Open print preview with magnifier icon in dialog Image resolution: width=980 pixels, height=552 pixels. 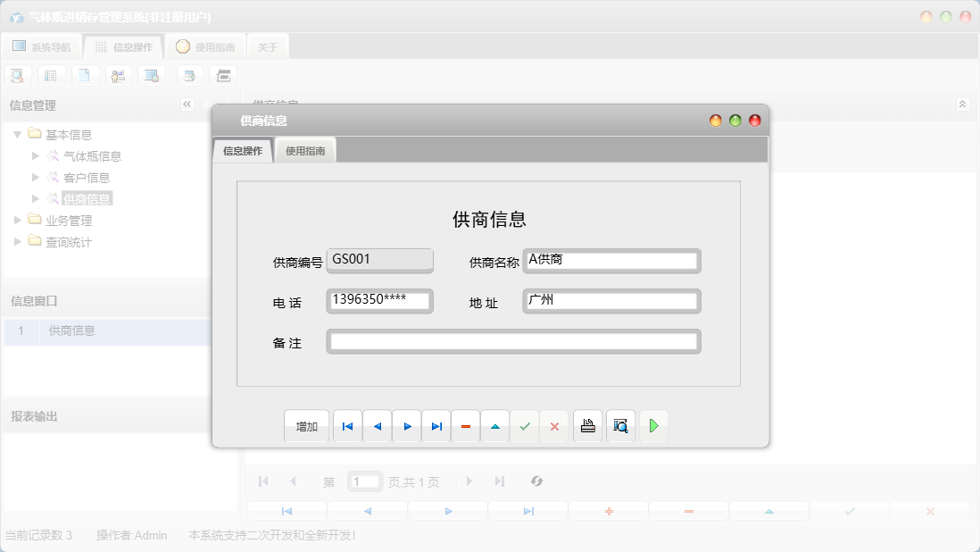coord(620,427)
